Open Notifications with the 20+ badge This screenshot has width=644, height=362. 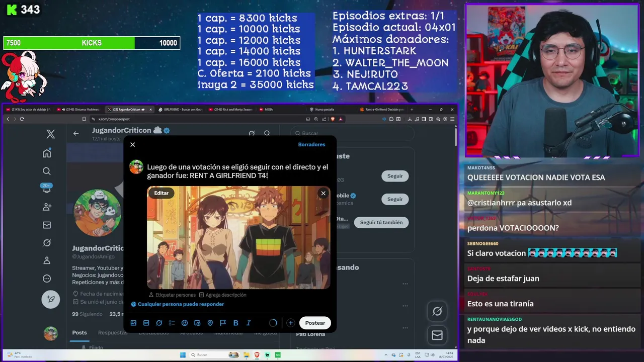point(47,189)
